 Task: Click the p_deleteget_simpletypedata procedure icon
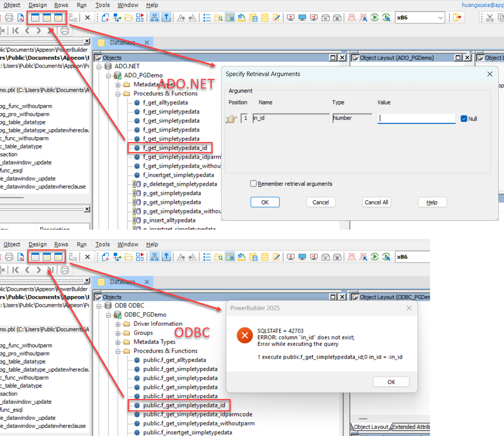coord(137,184)
